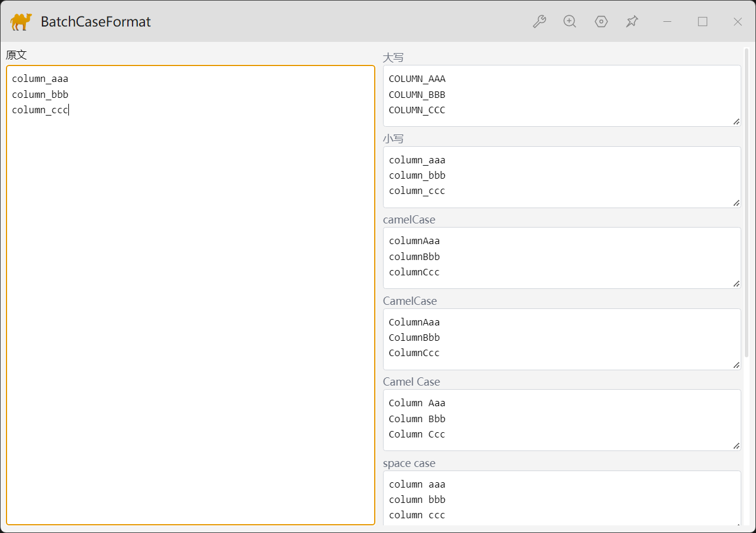The width and height of the screenshot is (756, 533).
Task: Open the hexagon plugin settings icon
Action: click(601, 22)
